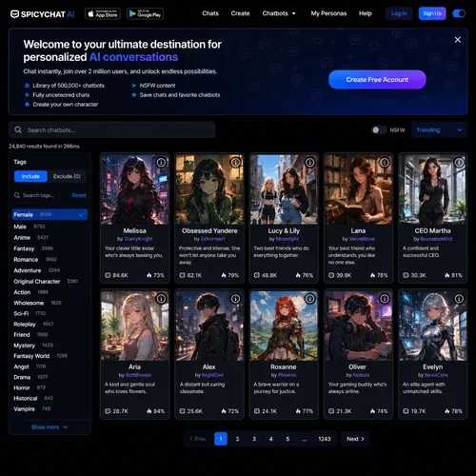Image resolution: width=476 pixels, height=476 pixels.
Task: Open the Roxanne character thumbnail
Action: [284, 326]
